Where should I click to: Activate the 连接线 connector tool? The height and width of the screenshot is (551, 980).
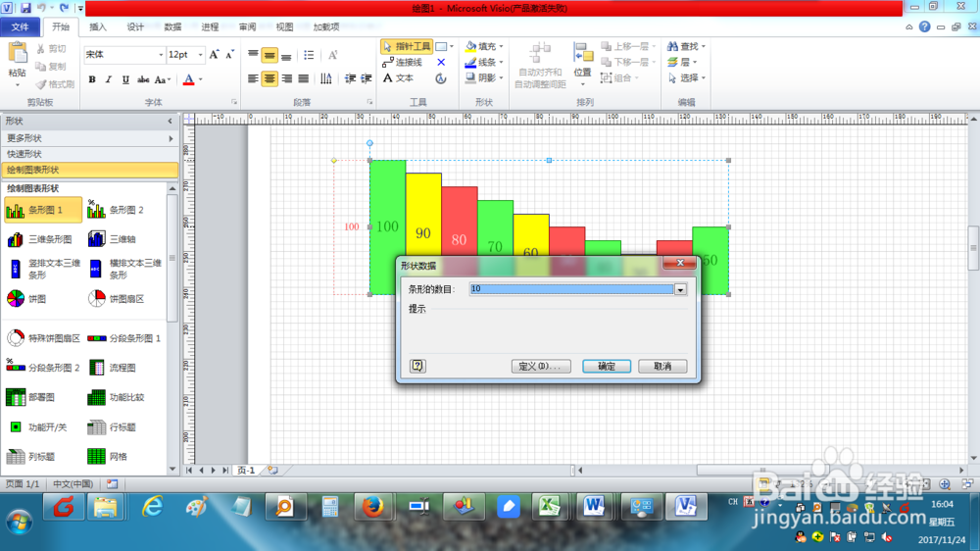(403, 62)
